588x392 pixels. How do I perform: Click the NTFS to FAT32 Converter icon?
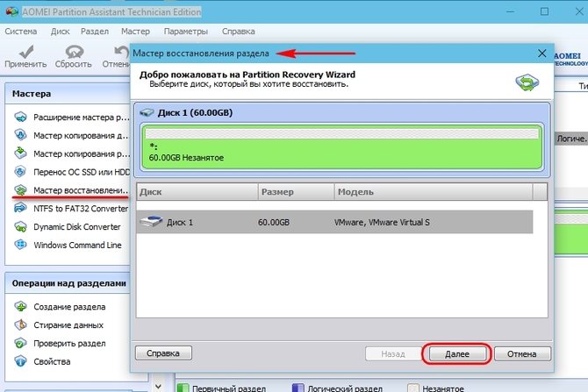click(21, 209)
